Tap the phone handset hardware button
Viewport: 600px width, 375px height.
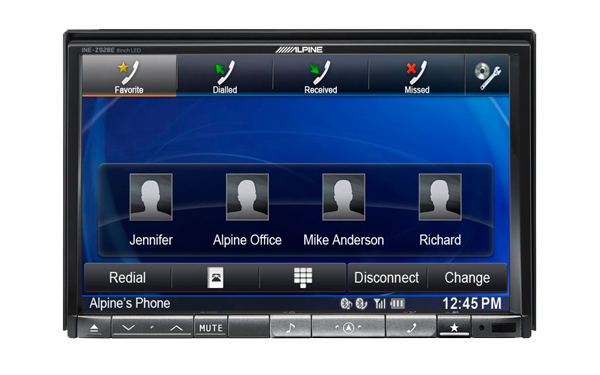pos(411,328)
